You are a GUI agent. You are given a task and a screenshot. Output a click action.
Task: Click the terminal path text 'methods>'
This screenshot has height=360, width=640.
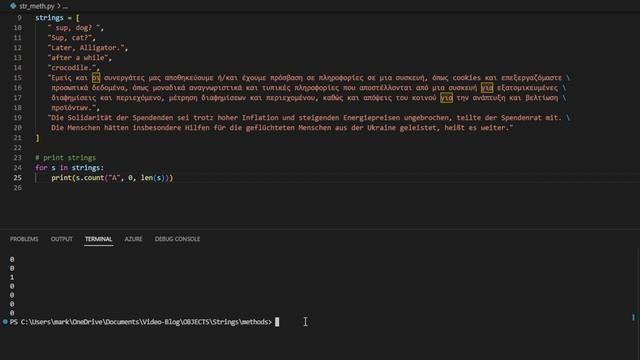click(x=256, y=322)
